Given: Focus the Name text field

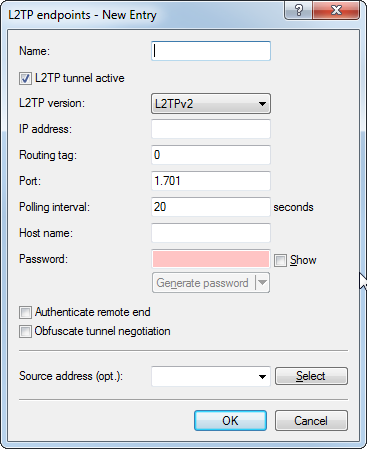Looking at the screenshot, I should 211,51.
